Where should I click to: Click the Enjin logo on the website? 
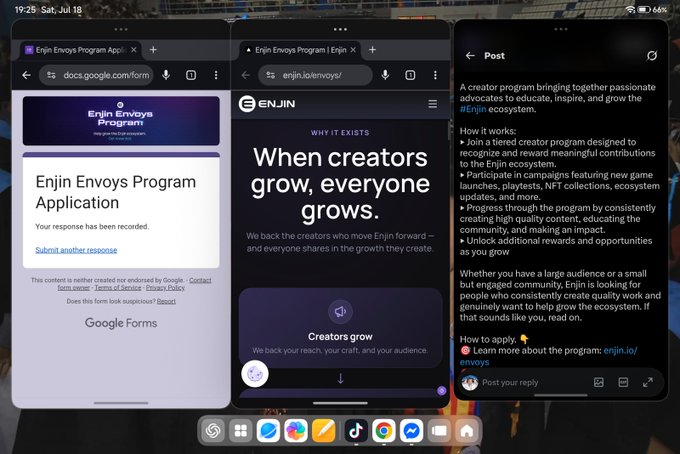[267, 104]
